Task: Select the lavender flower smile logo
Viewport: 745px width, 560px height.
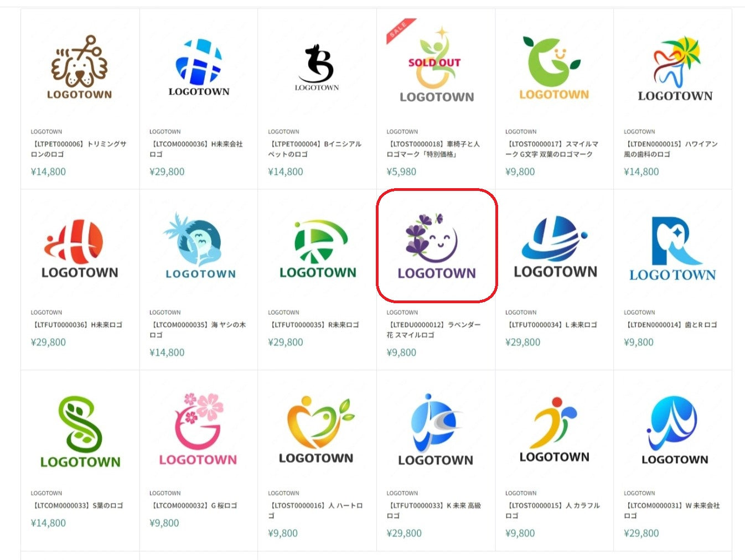Action: tap(437, 246)
